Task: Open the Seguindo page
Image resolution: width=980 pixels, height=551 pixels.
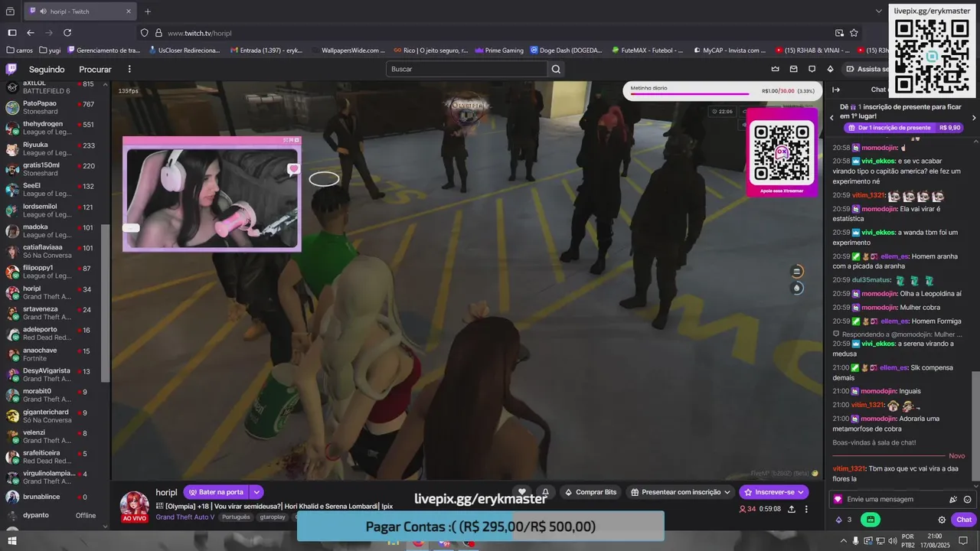Action: [x=47, y=69]
